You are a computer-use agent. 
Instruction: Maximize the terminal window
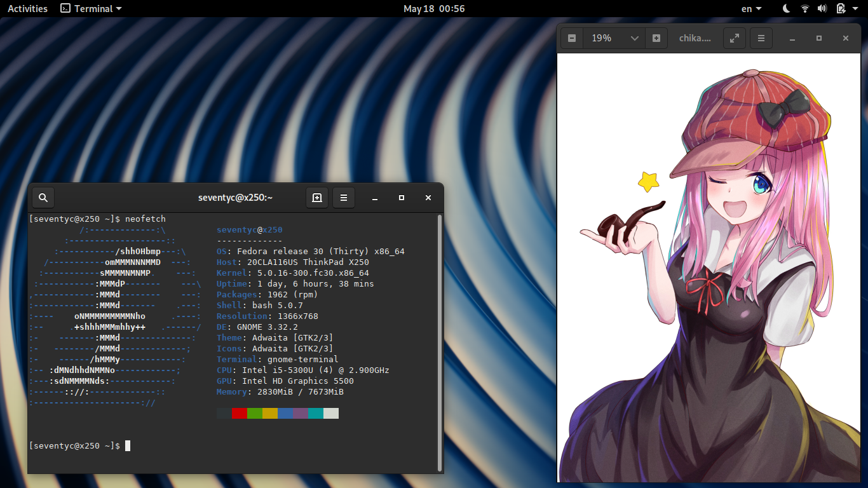point(402,198)
